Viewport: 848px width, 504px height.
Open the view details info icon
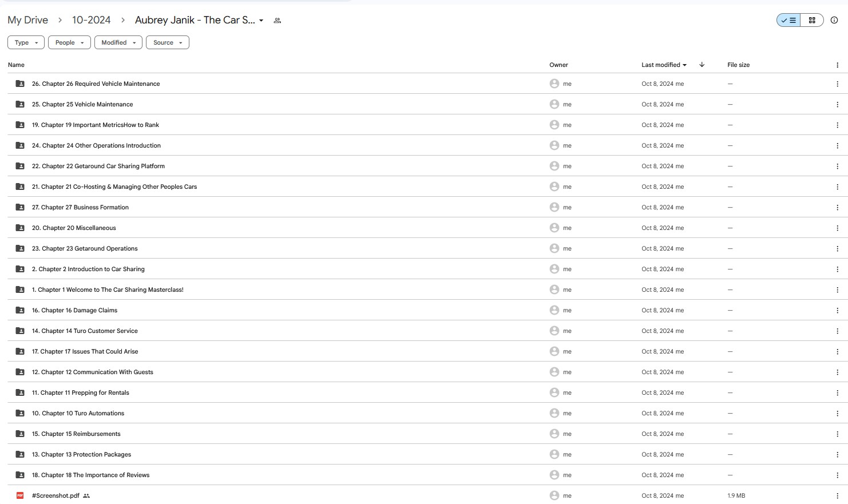pyautogui.click(x=834, y=20)
